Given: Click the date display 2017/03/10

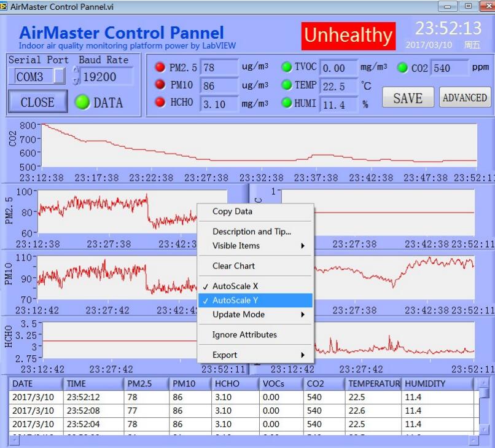Looking at the screenshot, I should pyautogui.click(x=429, y=45).
